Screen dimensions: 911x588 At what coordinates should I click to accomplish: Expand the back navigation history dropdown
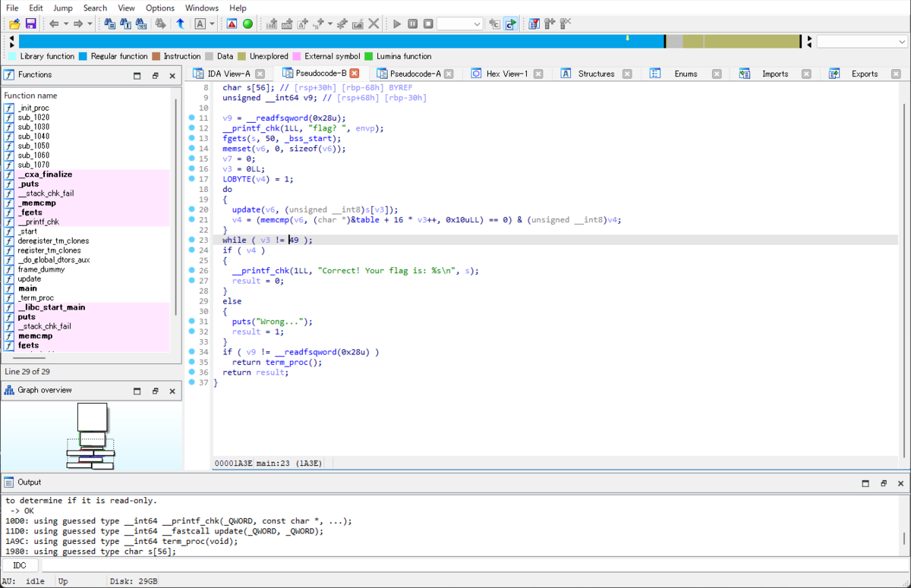[x=66, y=24]
